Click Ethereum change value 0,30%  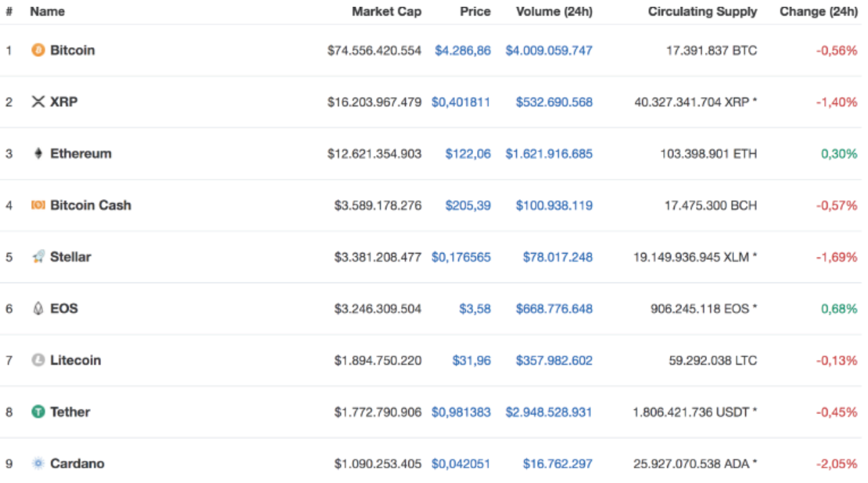tap(839, 153)
